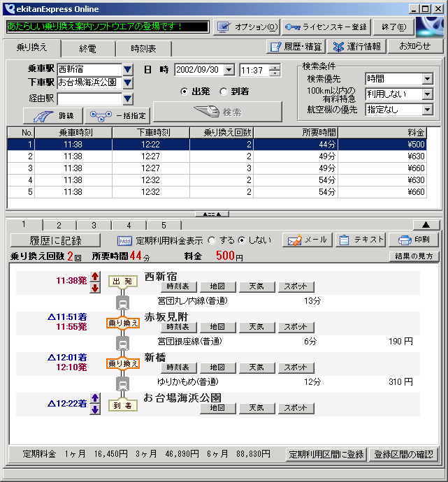448x482 pixels.
Task: Expand the 有料特急 利用しない dropdown
Action: (428, 94)
